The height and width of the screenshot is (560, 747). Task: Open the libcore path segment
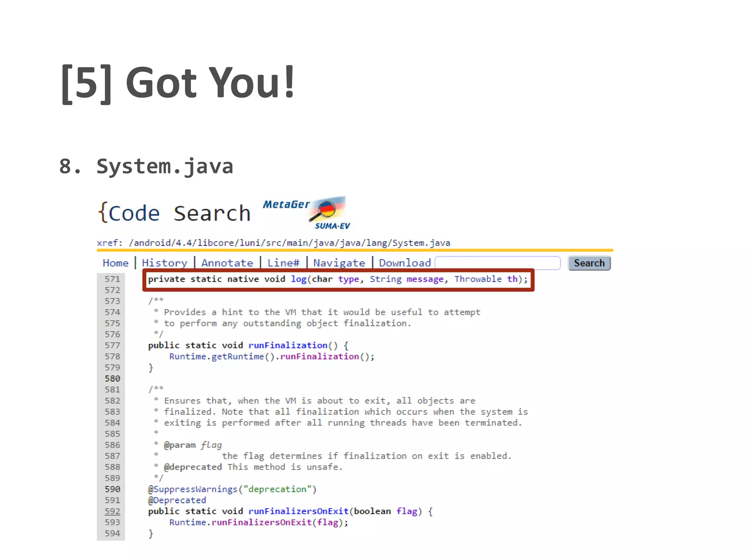pos(216,243)
